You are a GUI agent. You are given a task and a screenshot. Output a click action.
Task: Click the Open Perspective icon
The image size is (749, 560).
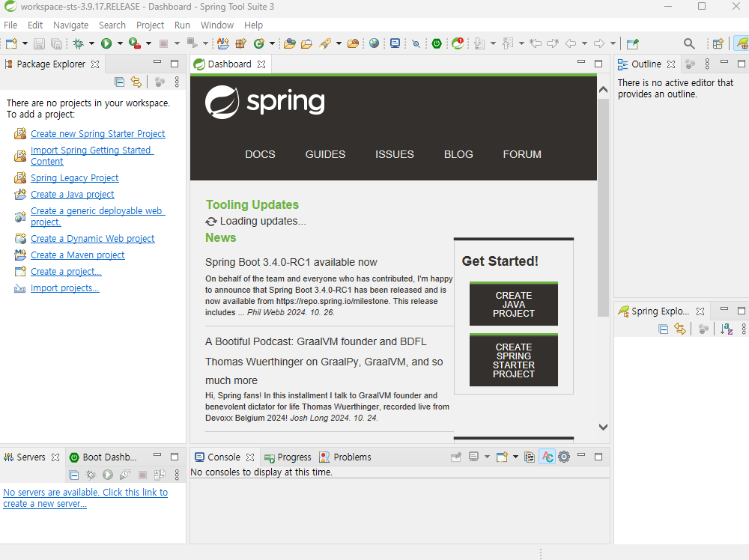point(718,44)
